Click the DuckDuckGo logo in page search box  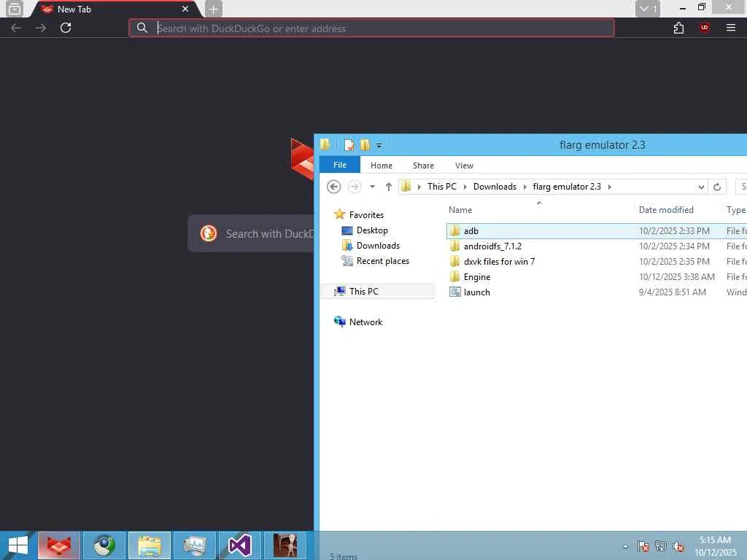pyautogui.click(x=208, y=233)
